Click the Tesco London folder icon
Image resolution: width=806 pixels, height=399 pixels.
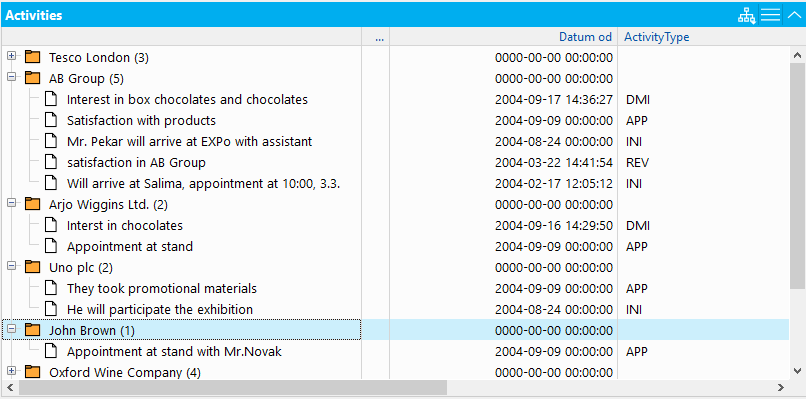coord(32,57)
